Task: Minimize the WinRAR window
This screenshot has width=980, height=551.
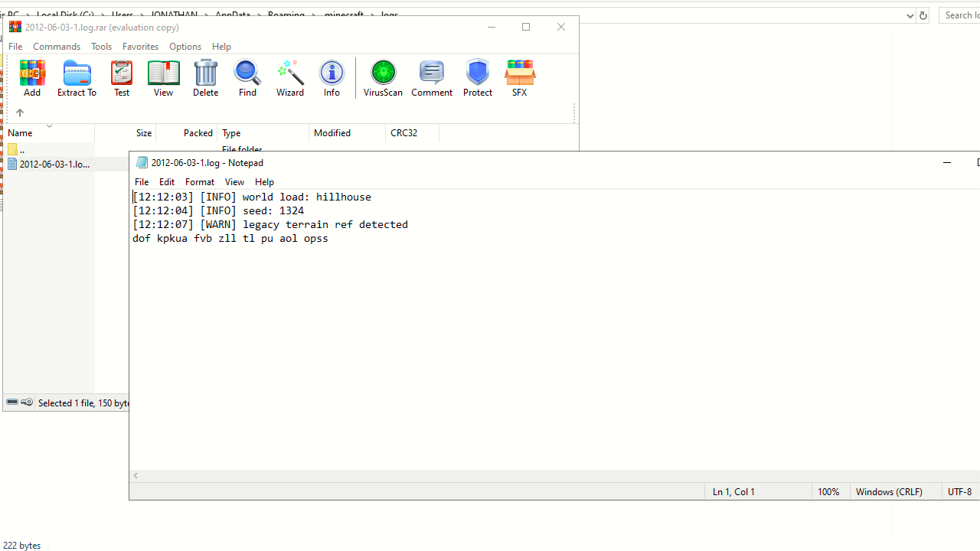Action: point(492,27)
